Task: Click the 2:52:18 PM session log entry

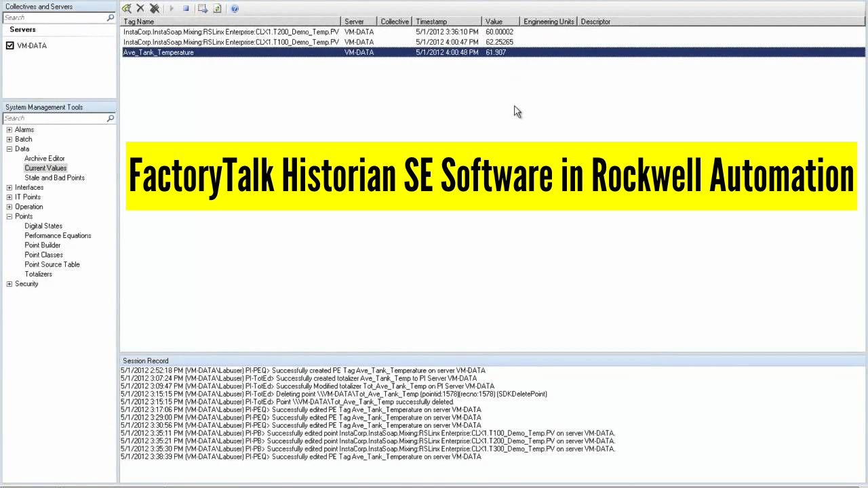Action: [x=303, y=371]
